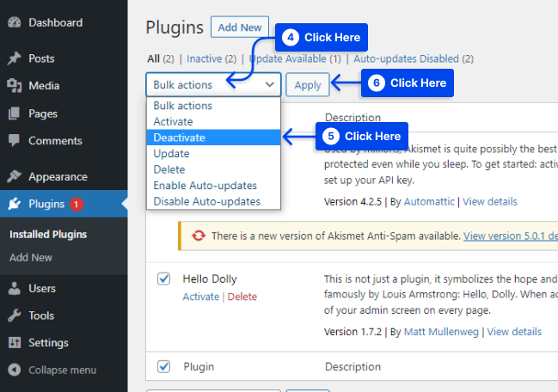Choose Bulk actions option in list
558x392 pixels.
coord(213,106)
